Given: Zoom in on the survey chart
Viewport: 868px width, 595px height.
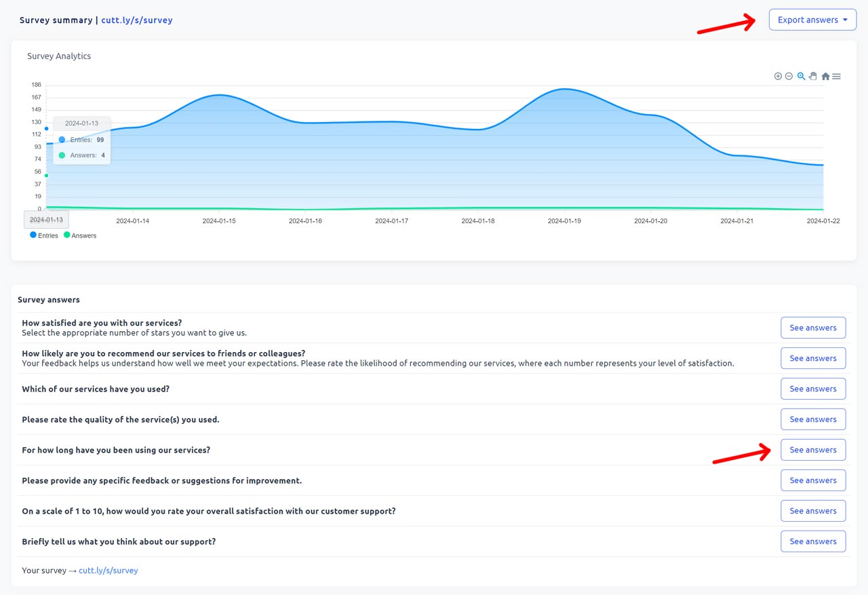Looking at the screenshot, I should (x=778, y=76).
